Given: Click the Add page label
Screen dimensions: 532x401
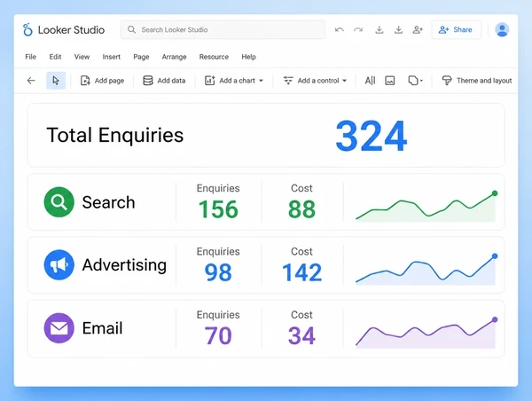Looking at the screenshot, I should tap(109, 81).
